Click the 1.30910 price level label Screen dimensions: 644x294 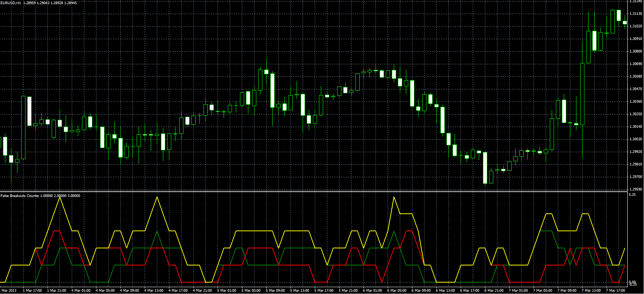[636, 39]
